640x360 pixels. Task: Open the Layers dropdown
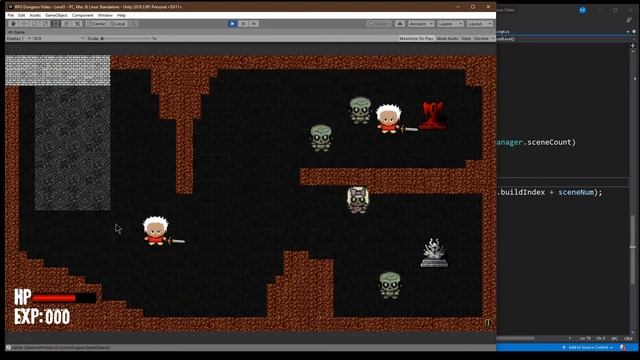tap(450, 24)
